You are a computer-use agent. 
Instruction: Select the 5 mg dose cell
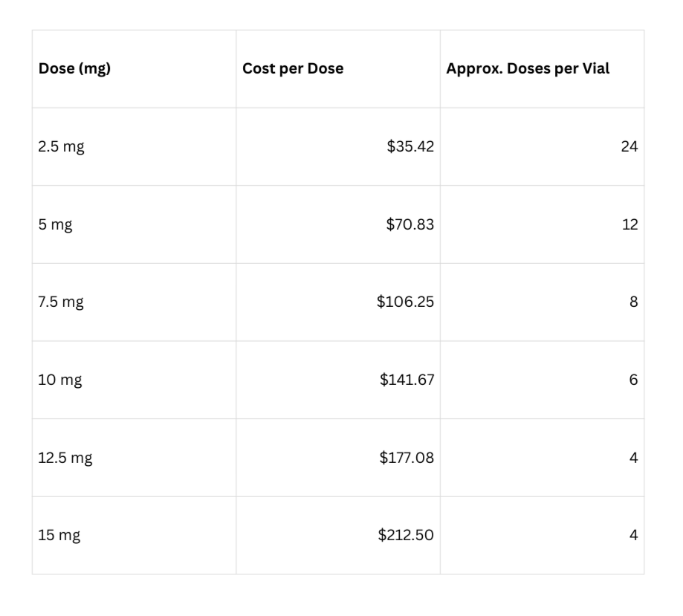[135, 224]
